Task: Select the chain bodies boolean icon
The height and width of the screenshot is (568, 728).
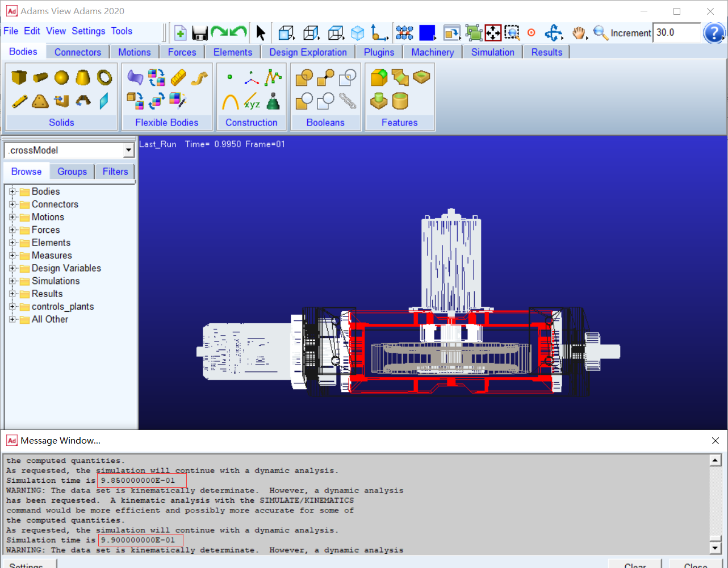Action: tap(348, 101)
